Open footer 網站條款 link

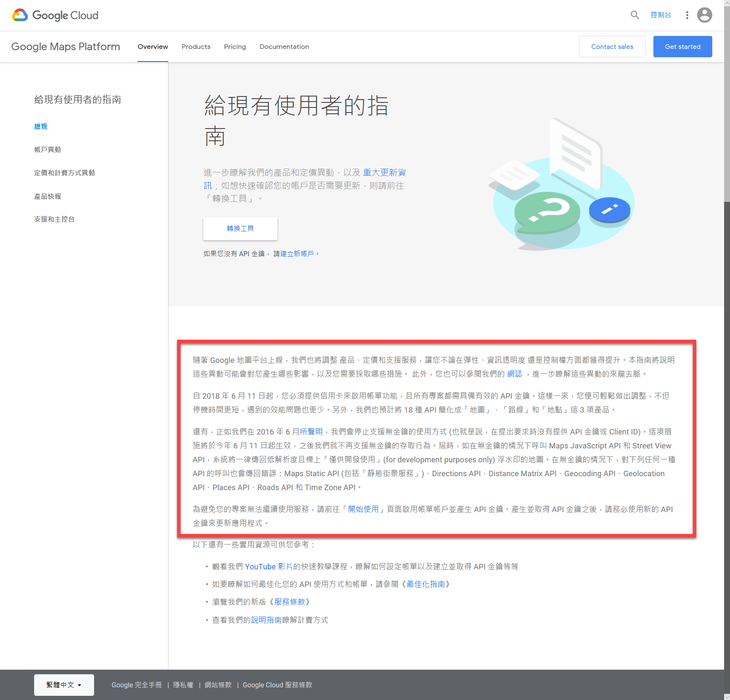(218, 685)
